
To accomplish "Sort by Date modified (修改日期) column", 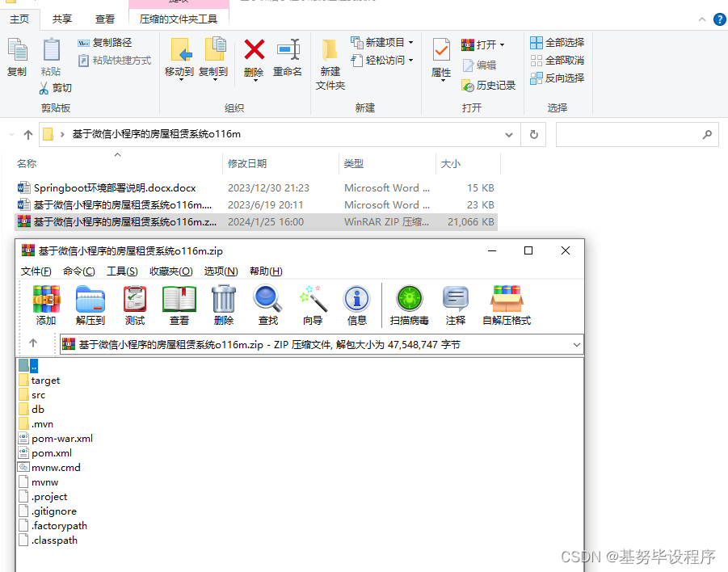I will click(247, 163).
